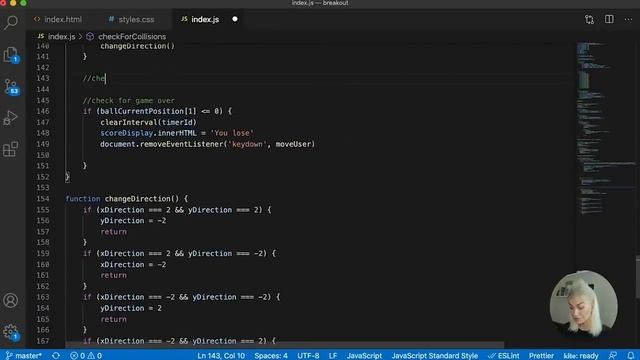Change Spaces: 4 indentation setting
The width and height of the screenshot is (640, 360).
(271, 356)
